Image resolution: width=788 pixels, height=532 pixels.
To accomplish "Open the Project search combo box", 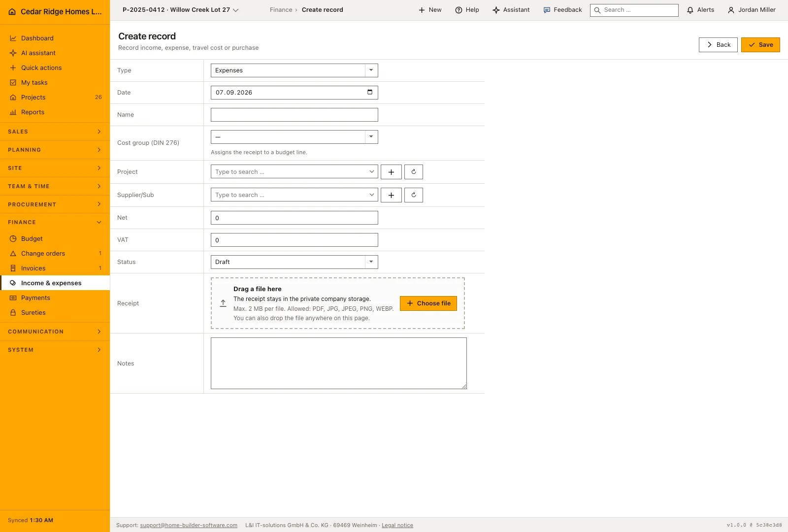I will pyautogui.click(x=295, y=172).
